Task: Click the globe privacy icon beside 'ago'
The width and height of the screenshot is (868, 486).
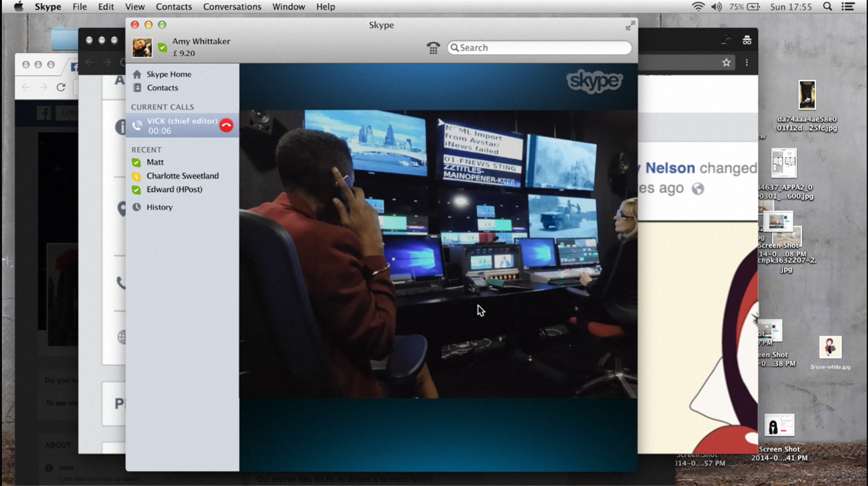Action: [x=698, y=188]
